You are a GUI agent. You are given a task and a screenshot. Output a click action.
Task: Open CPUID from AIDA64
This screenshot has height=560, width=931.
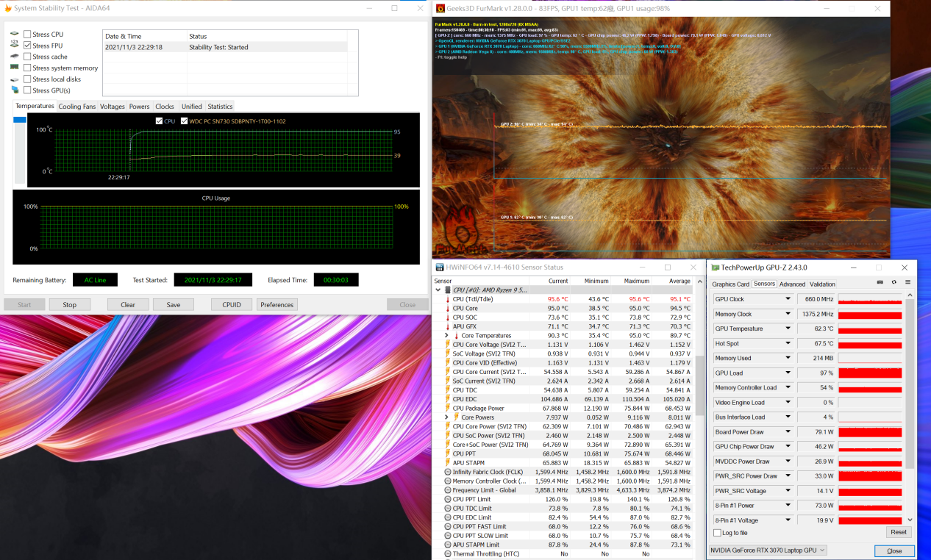[x=232, y=304]
